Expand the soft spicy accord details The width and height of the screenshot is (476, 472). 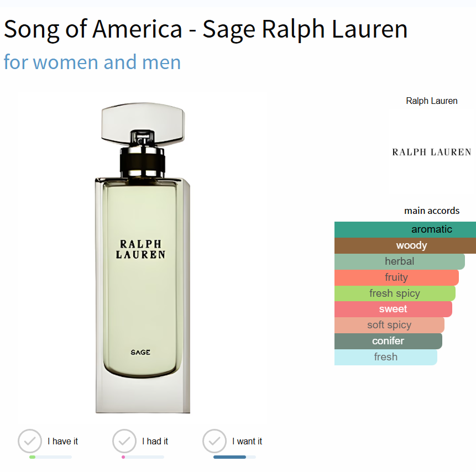tap(389, 325)
